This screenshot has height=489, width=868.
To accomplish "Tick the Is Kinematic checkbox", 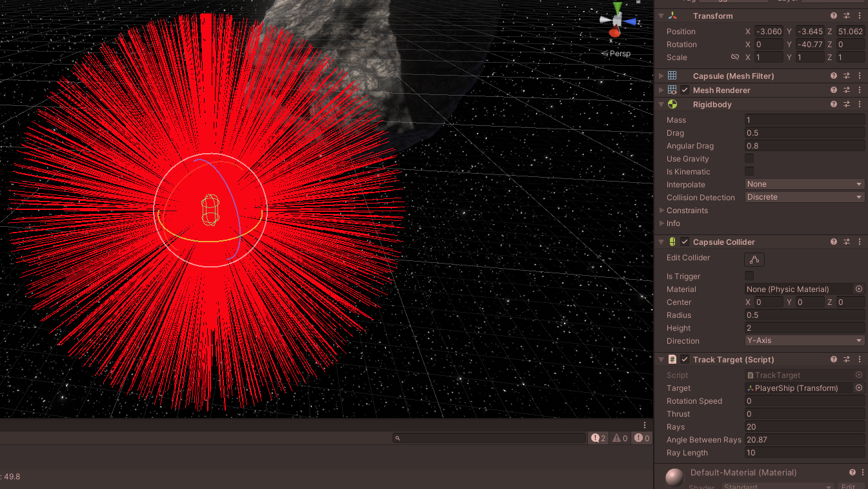I will tap(749, 172).
